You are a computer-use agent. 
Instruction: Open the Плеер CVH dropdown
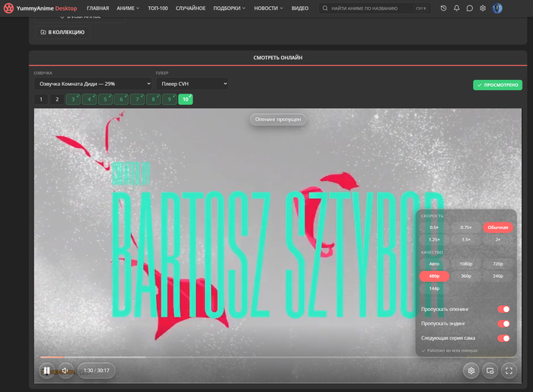point(192,84)
